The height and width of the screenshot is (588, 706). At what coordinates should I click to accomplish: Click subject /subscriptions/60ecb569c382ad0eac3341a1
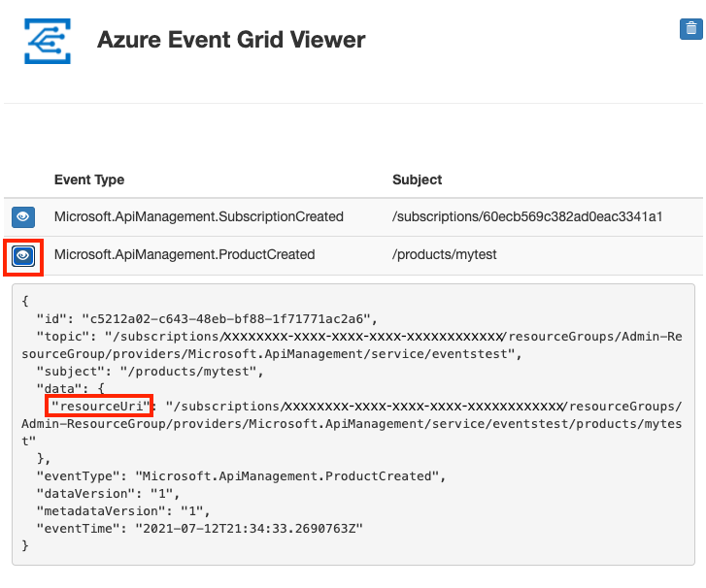(527, 216)
